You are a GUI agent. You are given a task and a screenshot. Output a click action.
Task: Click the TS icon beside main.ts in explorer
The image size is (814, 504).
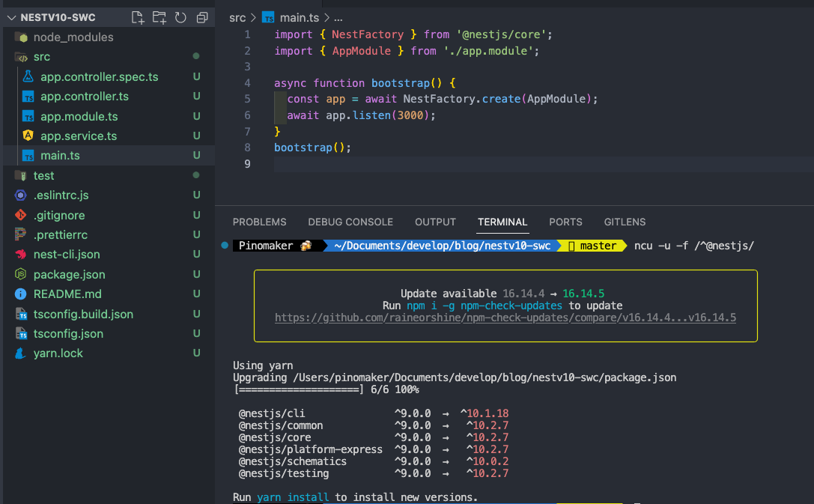(x=28, y=156)
